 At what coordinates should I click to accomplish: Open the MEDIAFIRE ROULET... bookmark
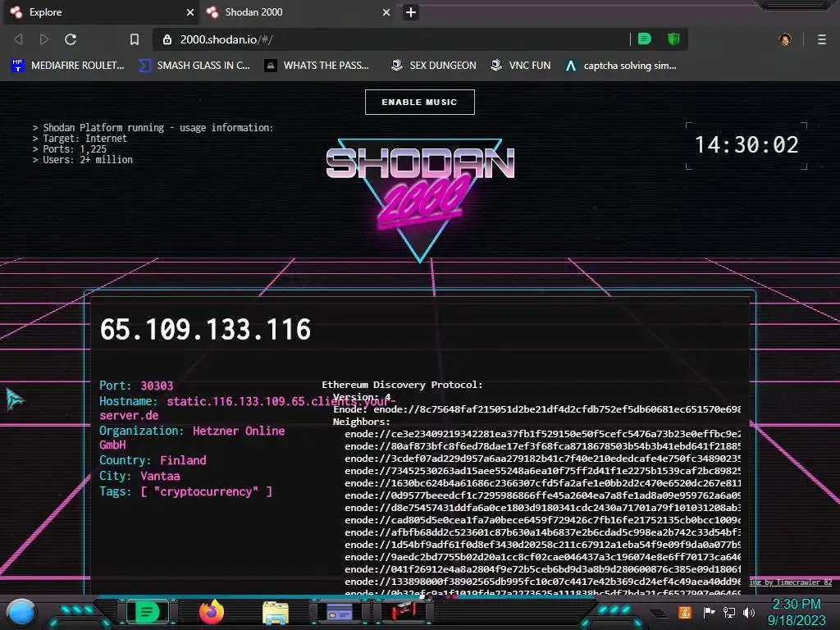(x=67, y=66)
